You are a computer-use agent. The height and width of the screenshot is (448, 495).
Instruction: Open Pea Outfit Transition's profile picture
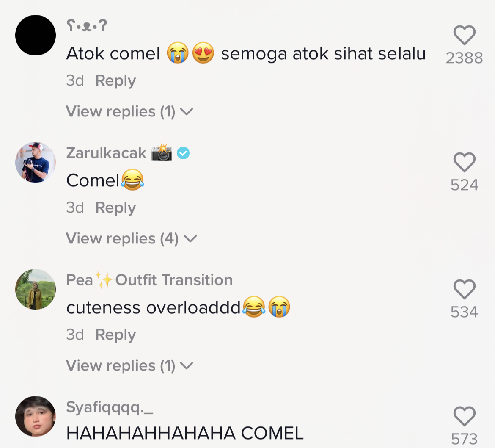(x=36, y=289)
